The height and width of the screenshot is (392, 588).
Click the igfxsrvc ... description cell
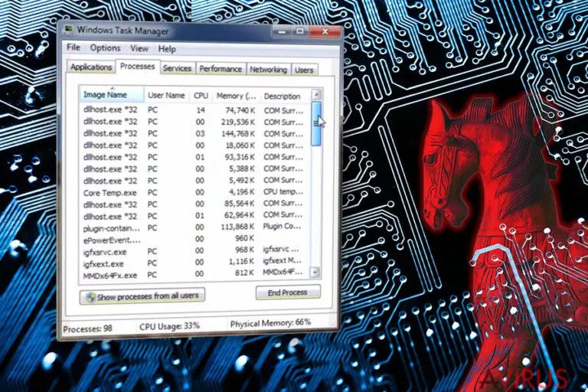(x=281, y=250)
